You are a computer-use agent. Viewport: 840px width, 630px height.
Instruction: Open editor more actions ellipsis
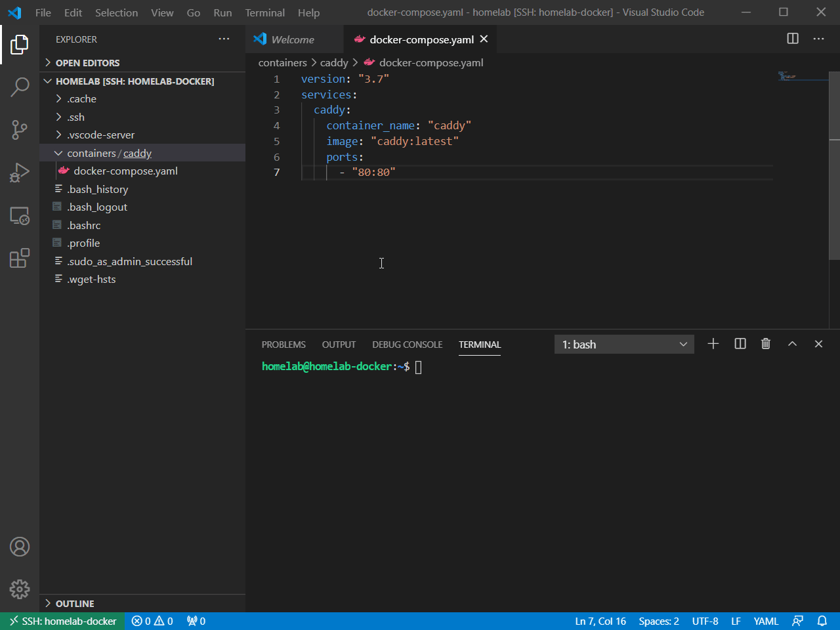[x=818, y=39]
